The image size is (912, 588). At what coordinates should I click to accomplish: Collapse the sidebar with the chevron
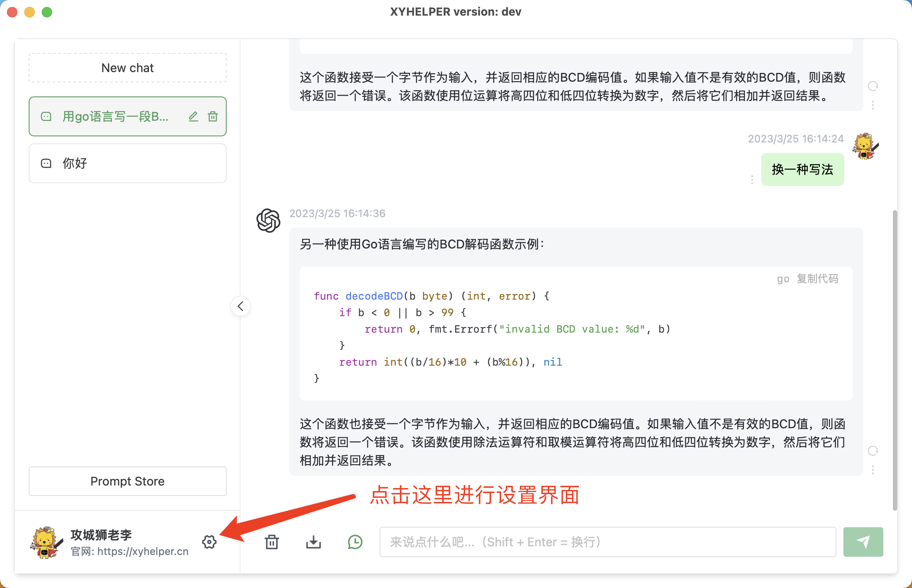(240, 306)
